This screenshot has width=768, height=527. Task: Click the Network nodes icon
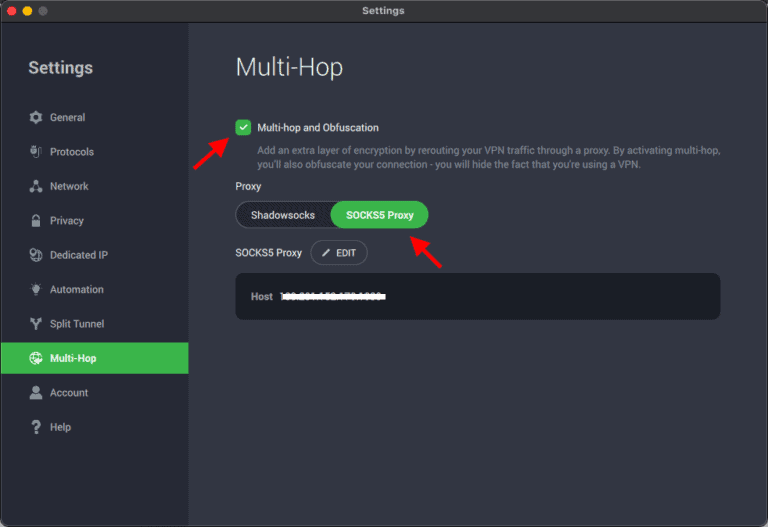tap(36, 187)
